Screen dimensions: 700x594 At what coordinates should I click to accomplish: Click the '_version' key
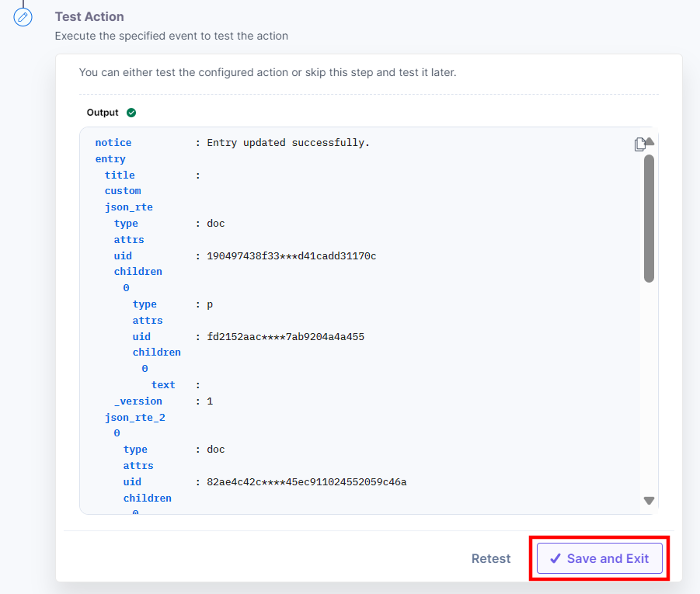pos(138,401)
